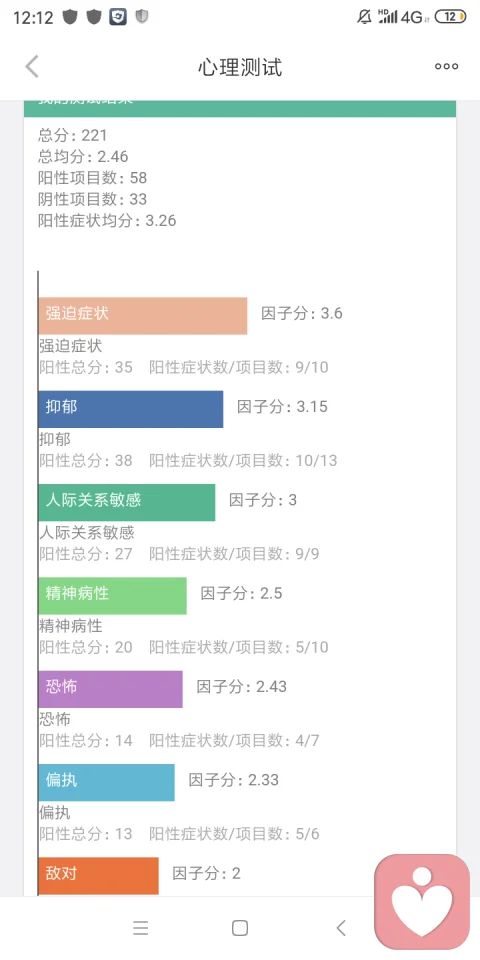The height and width of the screenshot is (960, 480).
Task: Select the 人际关系敏感 green bar
Action: pyautogui.click(x=127, y=503)
